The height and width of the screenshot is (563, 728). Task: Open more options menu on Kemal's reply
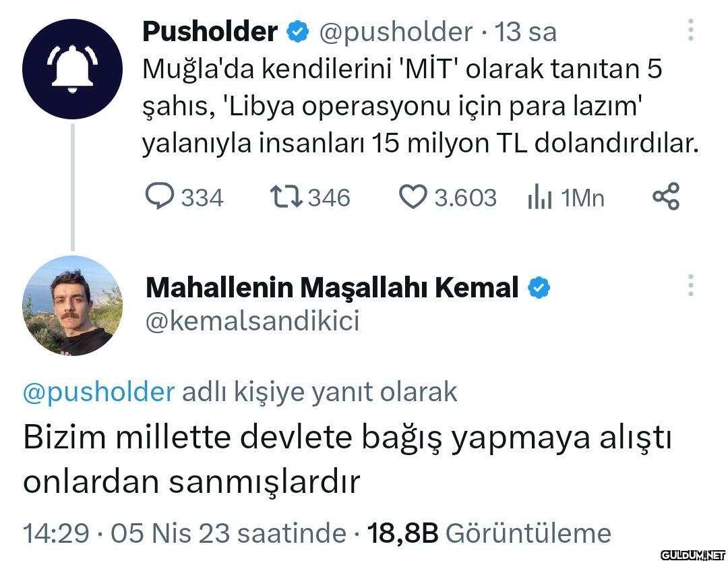691,286
